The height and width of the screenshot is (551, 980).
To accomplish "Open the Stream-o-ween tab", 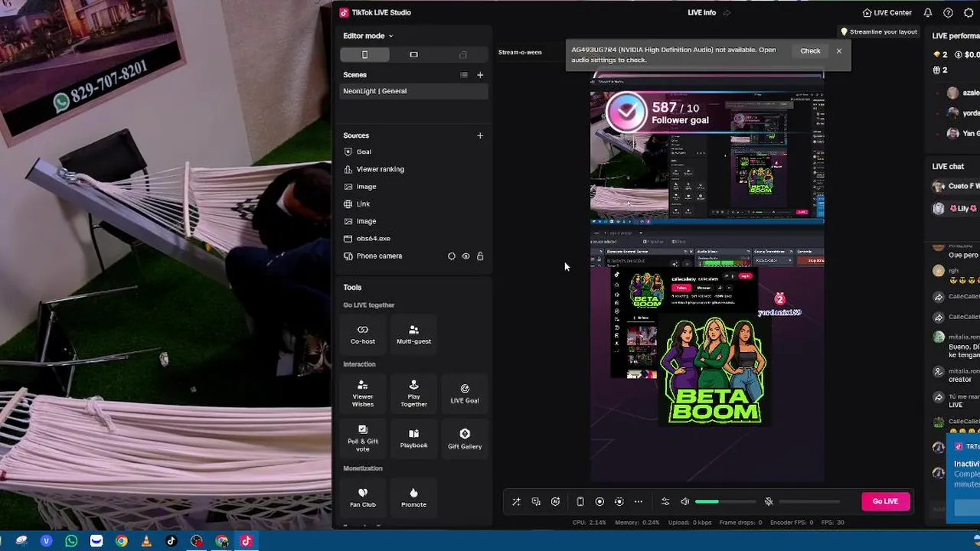I will [520, 52].
